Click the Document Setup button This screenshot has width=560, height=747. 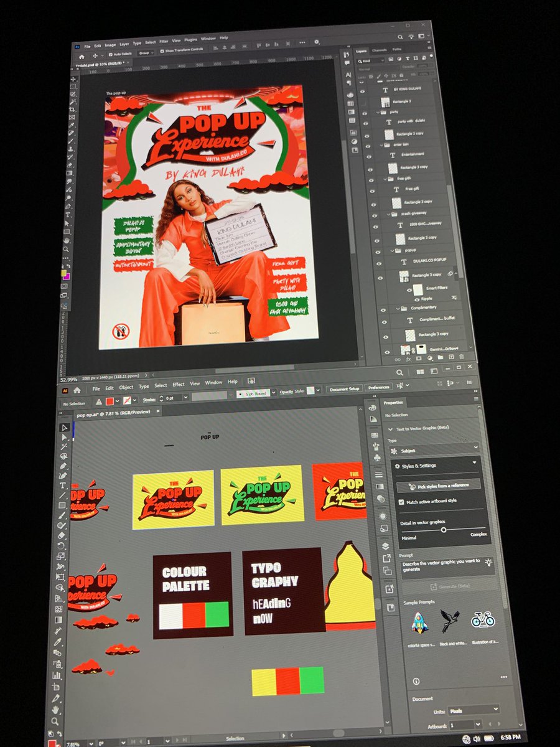point(344,388)
